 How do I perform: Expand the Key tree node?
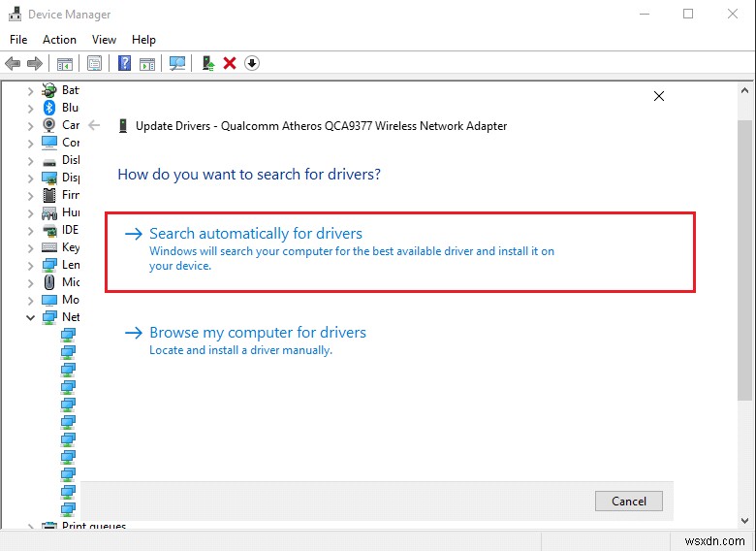coord(30,248)
